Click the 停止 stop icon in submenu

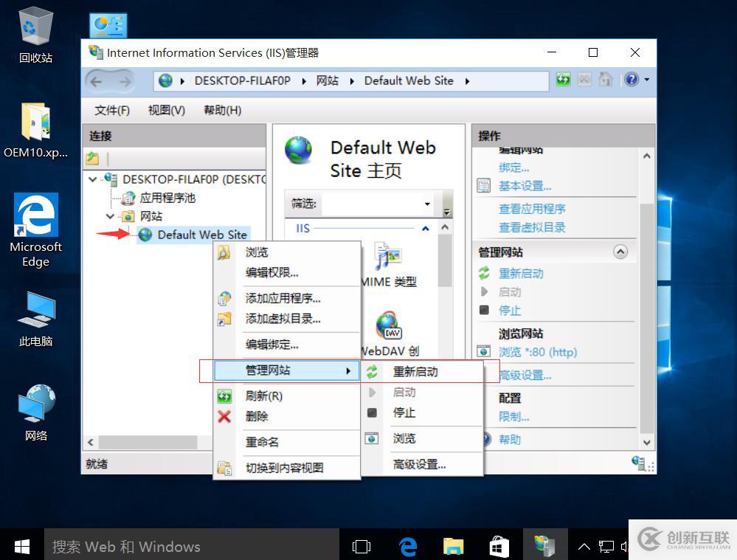pyautogui.click(x=372, y=413)
